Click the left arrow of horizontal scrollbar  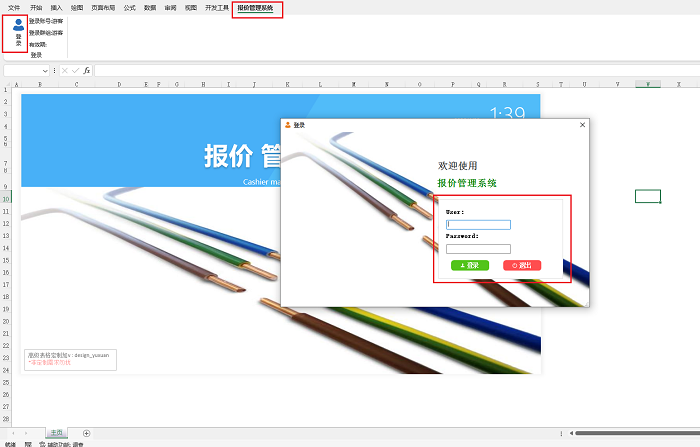click(571, 433)
